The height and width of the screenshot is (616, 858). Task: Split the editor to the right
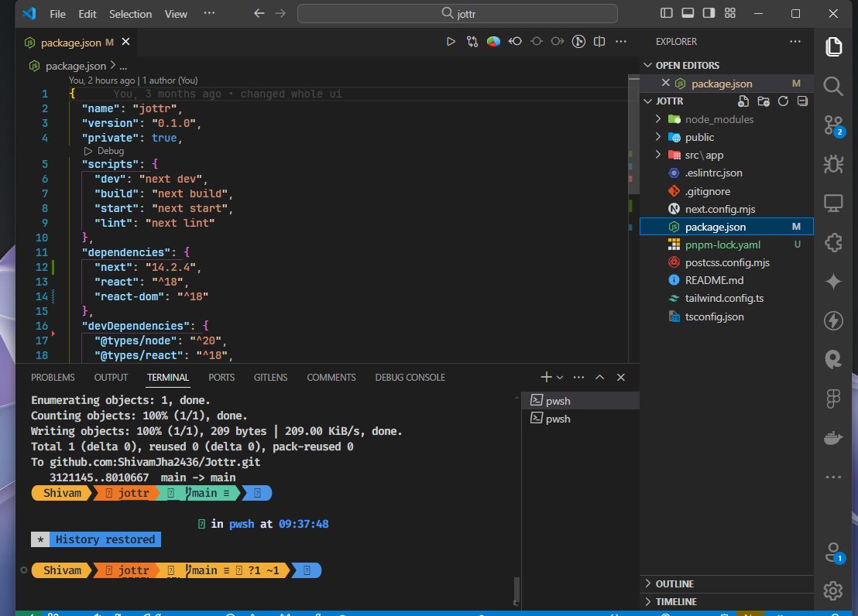pos(599,42)
